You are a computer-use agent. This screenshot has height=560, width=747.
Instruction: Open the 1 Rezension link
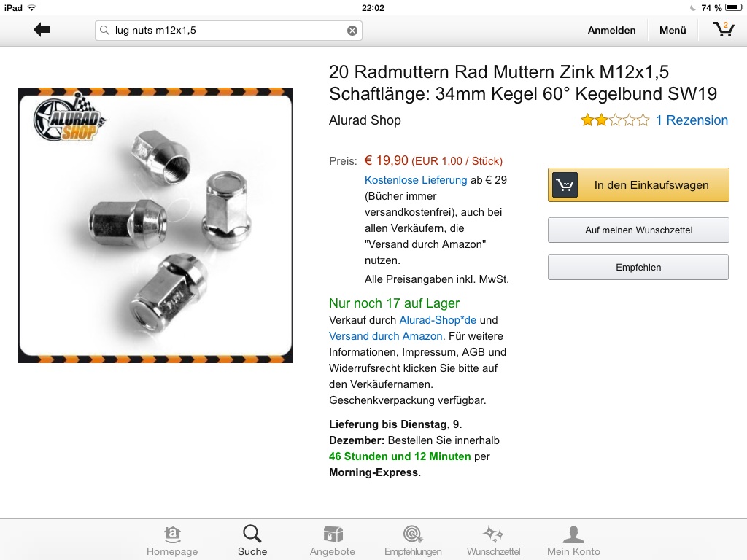pos(692,120)
